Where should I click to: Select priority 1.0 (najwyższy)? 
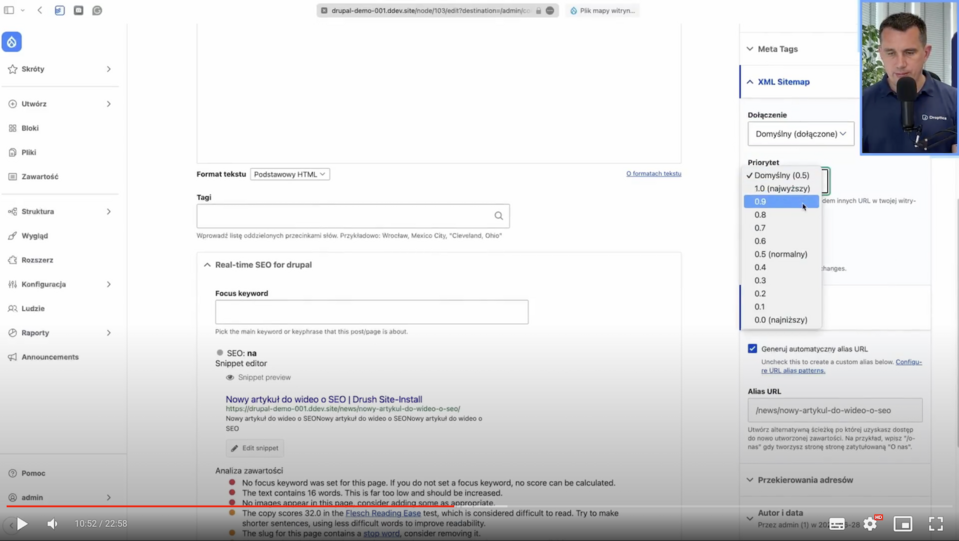[x=782, y=188]
